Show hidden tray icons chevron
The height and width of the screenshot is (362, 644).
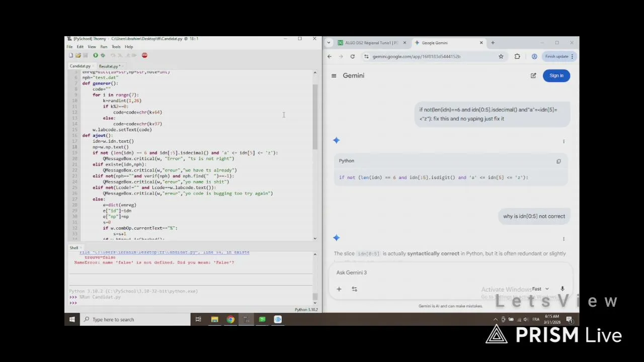[x=496, y=320]
